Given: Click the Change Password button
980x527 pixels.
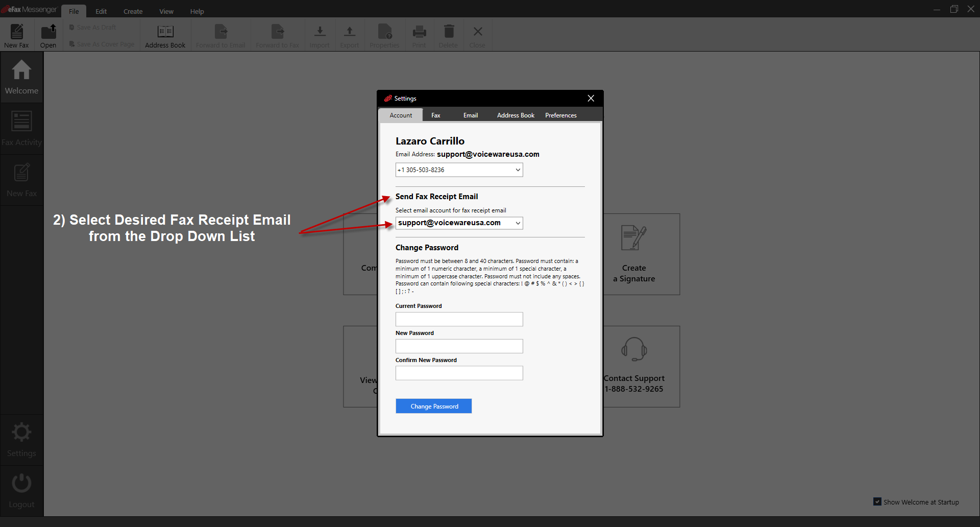Looking at the screenshot, I should [x=434, y=406].
